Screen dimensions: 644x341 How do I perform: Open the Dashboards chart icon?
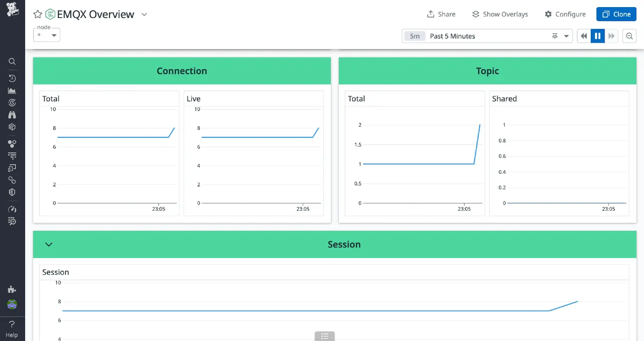(12, 90)
